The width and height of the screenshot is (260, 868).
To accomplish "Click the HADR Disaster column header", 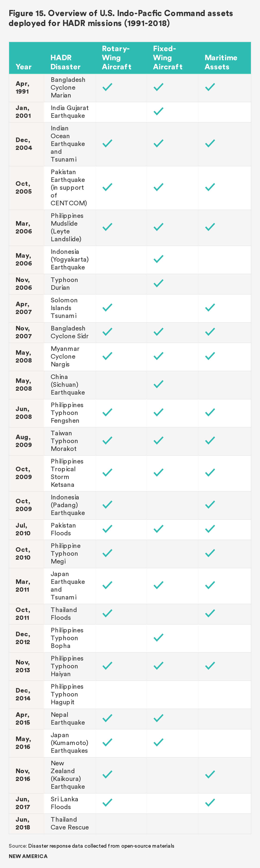I will pyautogui.click(x=65, y=62).
